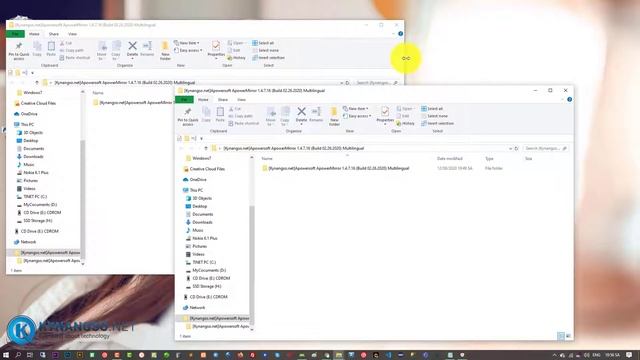Click Pin to Quick access in front window
640x360 pixels.
click(x=188, y=116)
